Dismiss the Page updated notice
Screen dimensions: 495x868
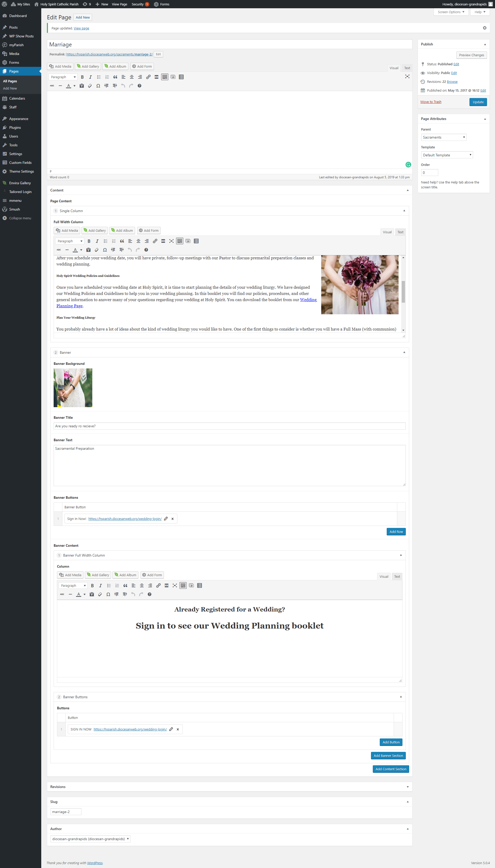pos(484,28)
